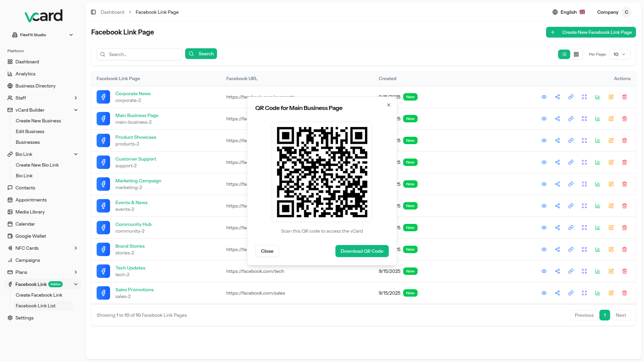The image size is (644, 362).
Task: Open Create New Business
Action: pos(38,121)
